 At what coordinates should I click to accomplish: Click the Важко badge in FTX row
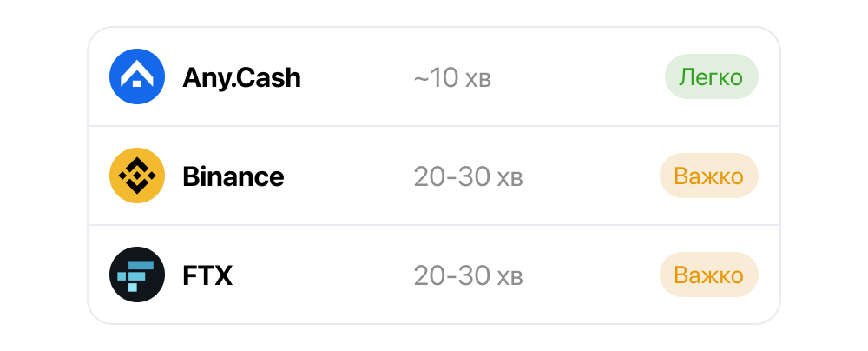coord(708,275)
